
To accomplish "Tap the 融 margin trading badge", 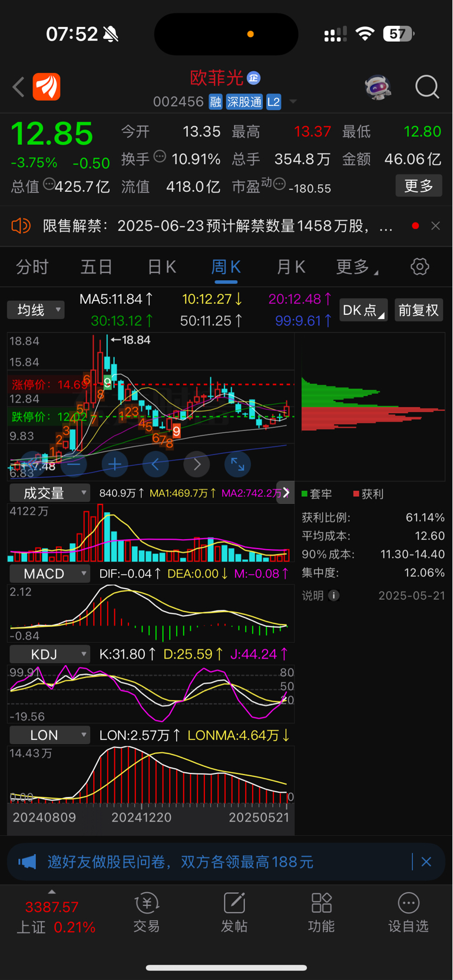I will coord(216,102).
